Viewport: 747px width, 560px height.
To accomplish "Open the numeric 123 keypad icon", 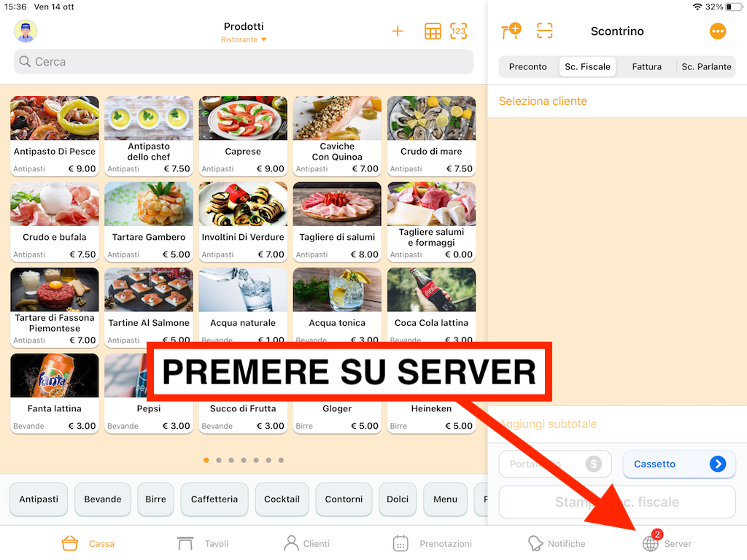I will [x=458, y=31].
